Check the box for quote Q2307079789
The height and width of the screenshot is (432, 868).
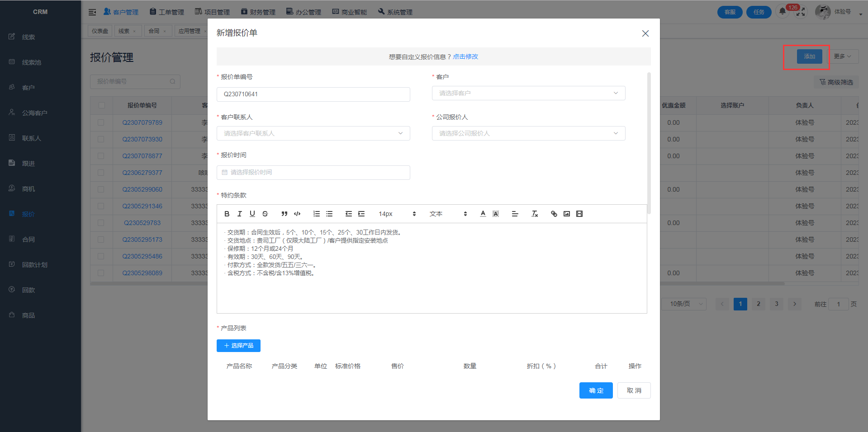pos(101,122)
